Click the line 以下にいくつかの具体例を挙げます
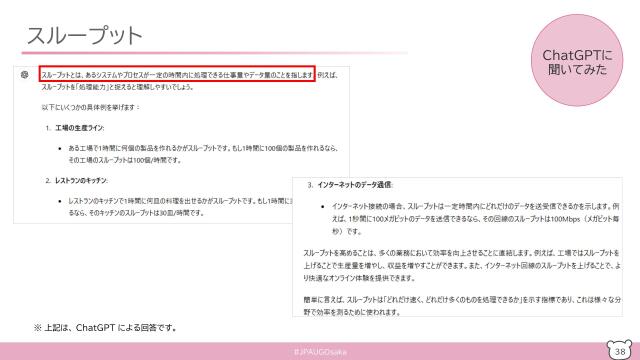 [91, 107]
